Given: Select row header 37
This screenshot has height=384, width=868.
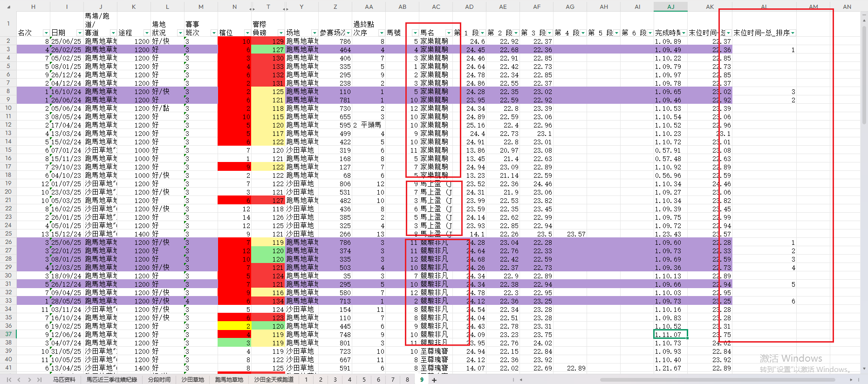Looking at the screenshot, I should coord(8,334).
